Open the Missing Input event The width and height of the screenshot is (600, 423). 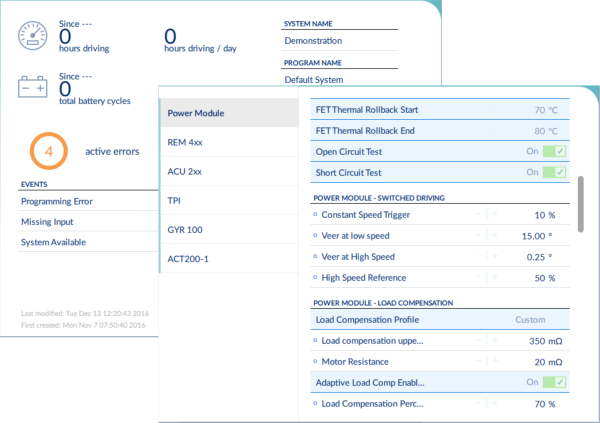click(88, 222)
